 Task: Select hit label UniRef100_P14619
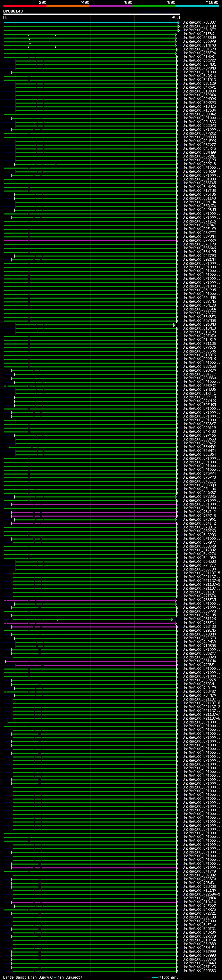coord(199,340)
